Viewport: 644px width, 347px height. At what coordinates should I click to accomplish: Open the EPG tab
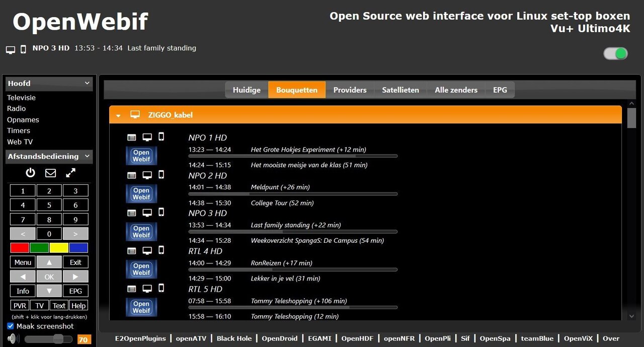pos(500,90)
